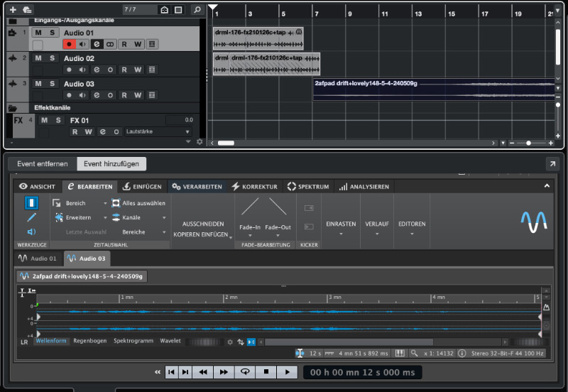This screenshot has height=392, width=568.
Task: Click the SpectraLayers wave logo
Action: click(534, 222)
